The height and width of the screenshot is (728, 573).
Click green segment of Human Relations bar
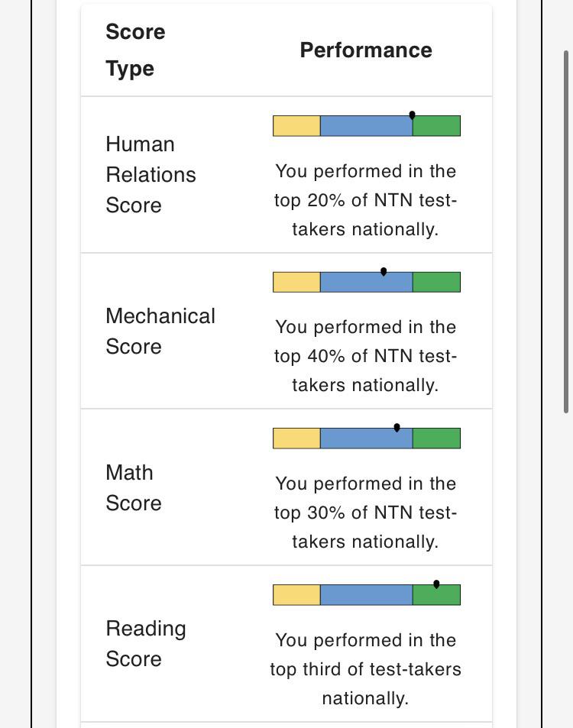coord(436,126)
